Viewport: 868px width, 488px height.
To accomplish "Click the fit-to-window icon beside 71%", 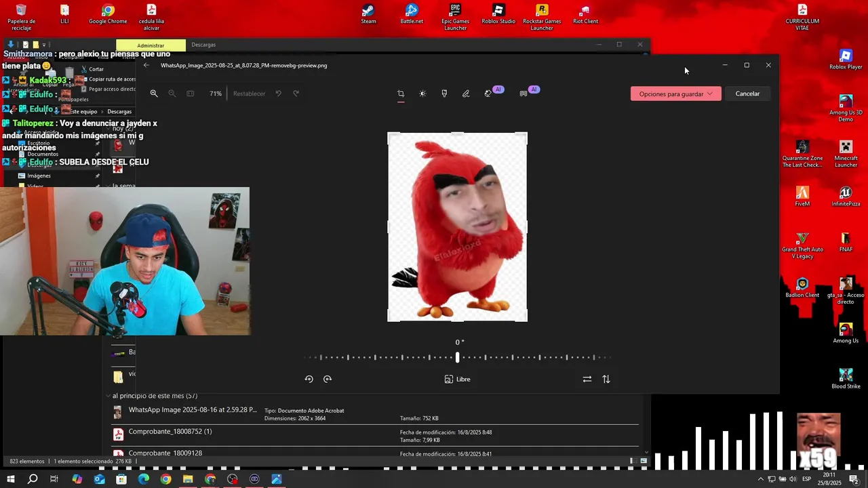I will click(191, 94).
